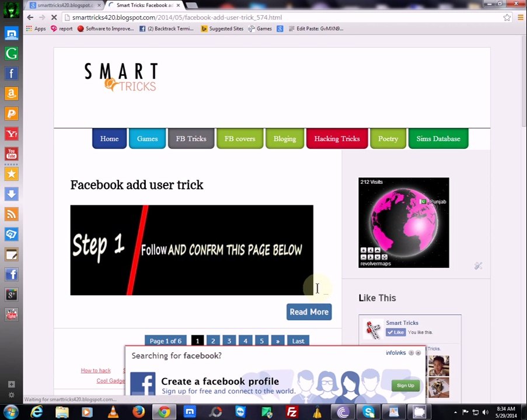527x420 pixels.
Task: Open the How to hack link
Action: pos(96,370)
